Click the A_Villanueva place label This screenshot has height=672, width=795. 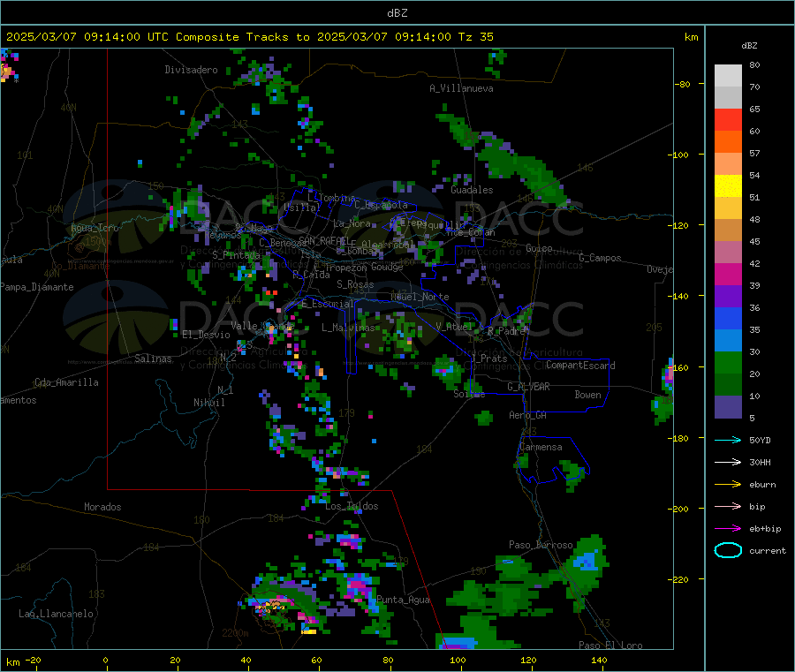461,88
